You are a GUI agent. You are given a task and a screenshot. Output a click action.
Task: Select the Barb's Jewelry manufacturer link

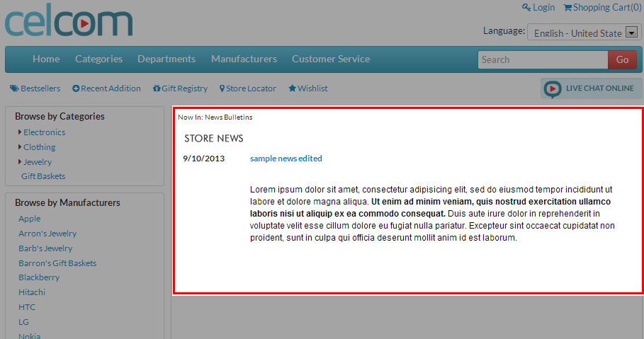(45, 248)
